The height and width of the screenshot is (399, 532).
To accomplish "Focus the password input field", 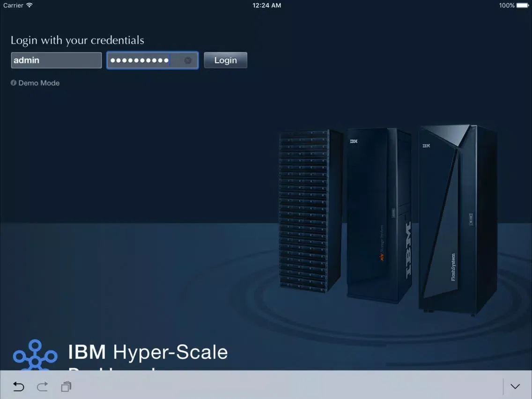I will point(152,60).
